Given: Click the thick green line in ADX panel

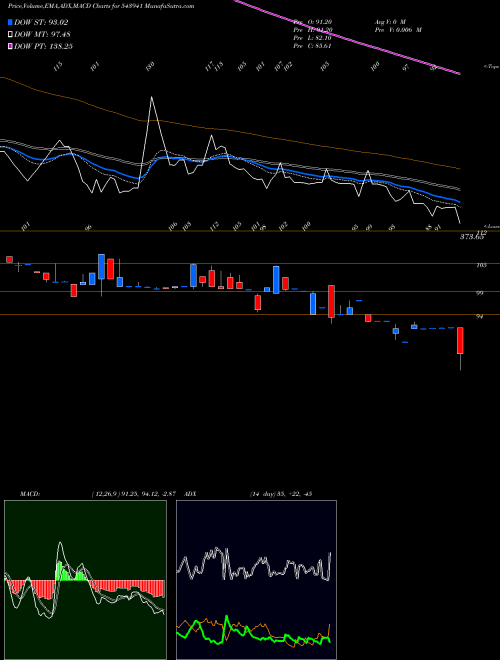Looking at the screenshot, I should 253,632.
